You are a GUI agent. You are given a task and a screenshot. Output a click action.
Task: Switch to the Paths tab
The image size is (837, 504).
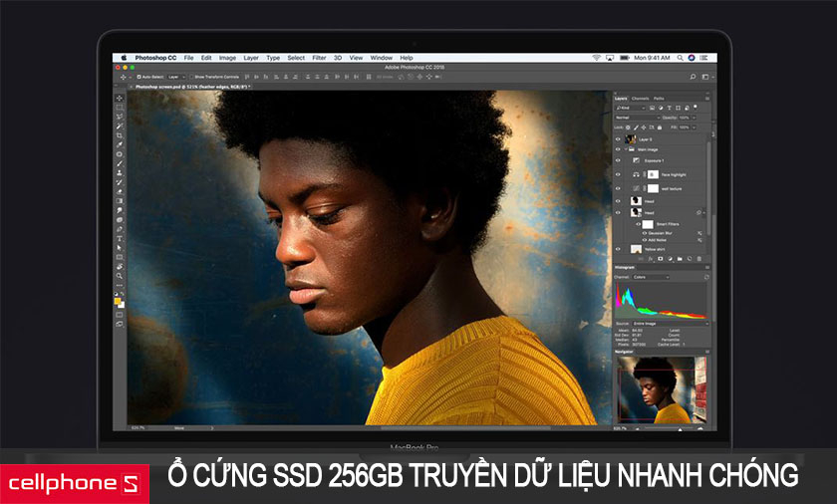[660, 99]
